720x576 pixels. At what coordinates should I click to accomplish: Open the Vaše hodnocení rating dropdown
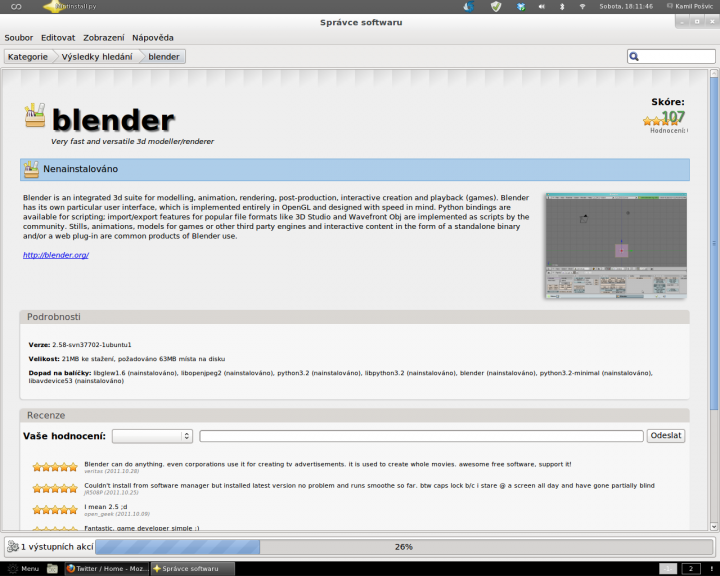[x=152, y=436]
